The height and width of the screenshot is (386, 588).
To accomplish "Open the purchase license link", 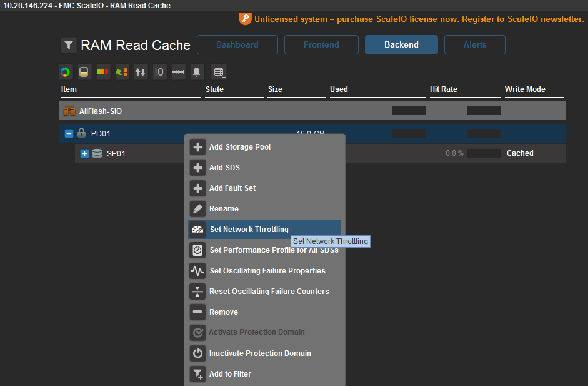I will click(355, 19).
